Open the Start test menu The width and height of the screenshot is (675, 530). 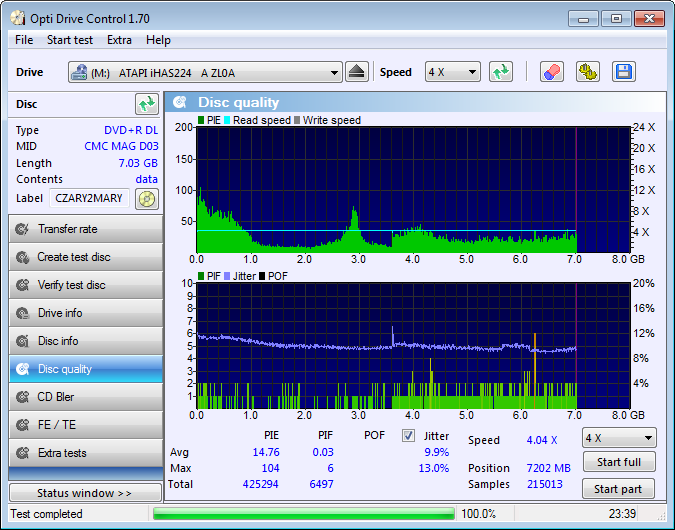pyautogui.click(x=70, y=40)
